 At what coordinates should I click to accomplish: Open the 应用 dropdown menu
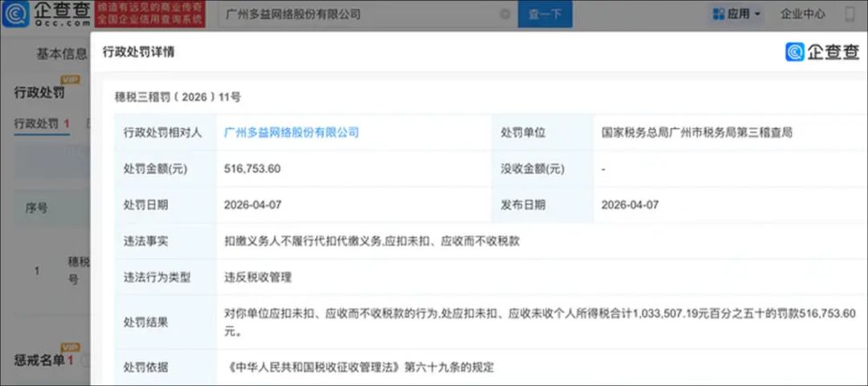pos(737,14)
